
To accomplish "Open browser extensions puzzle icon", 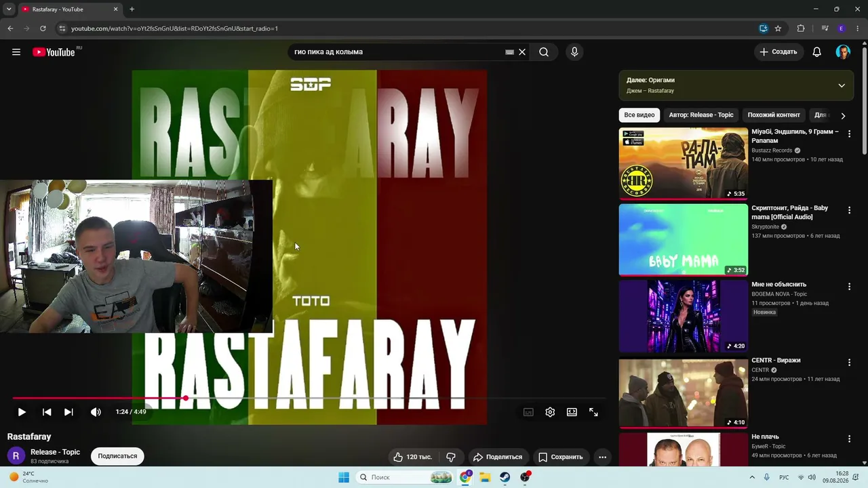I will pyautogui.click(x=801, y=28).
